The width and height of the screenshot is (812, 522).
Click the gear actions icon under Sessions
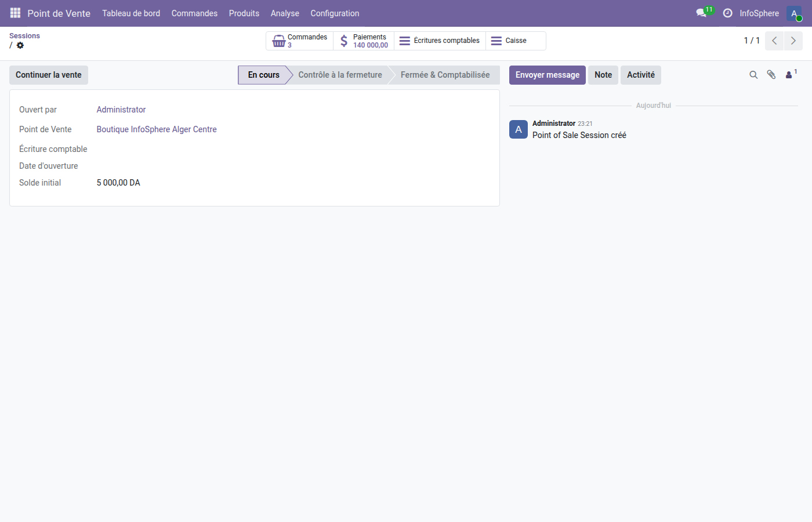click(20, 45)
